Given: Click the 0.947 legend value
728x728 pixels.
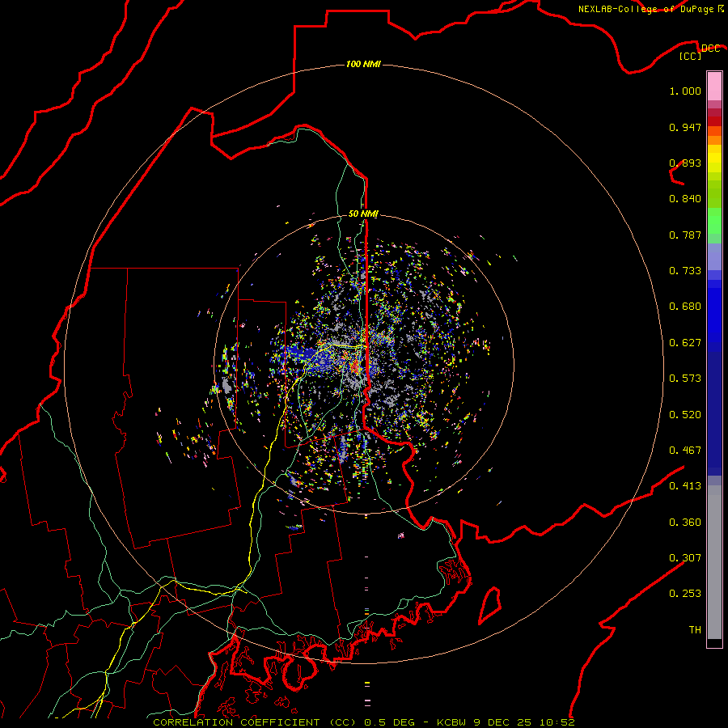Looking at the screenshot, I should point(685,127).
